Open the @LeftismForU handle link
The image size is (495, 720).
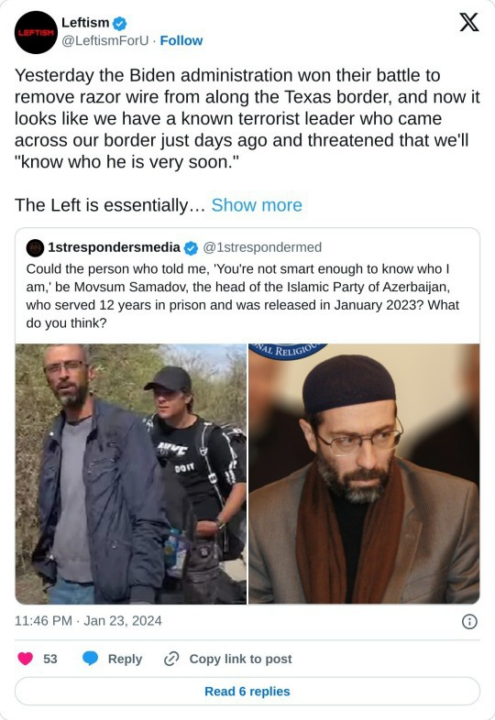point(105,41)
